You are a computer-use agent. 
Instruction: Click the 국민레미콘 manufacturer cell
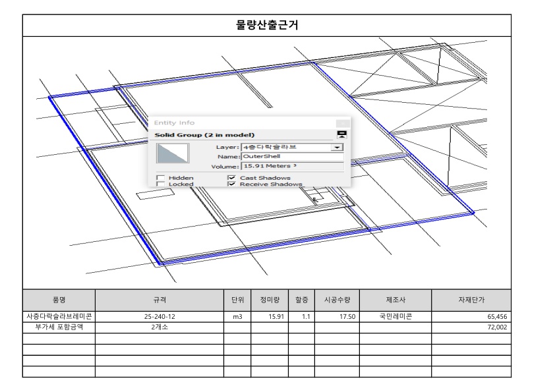(395, 316)
